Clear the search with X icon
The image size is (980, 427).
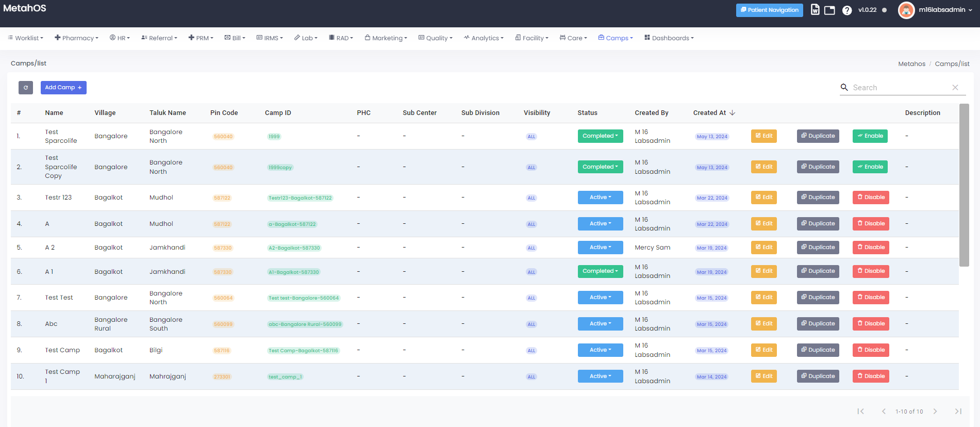955,88
